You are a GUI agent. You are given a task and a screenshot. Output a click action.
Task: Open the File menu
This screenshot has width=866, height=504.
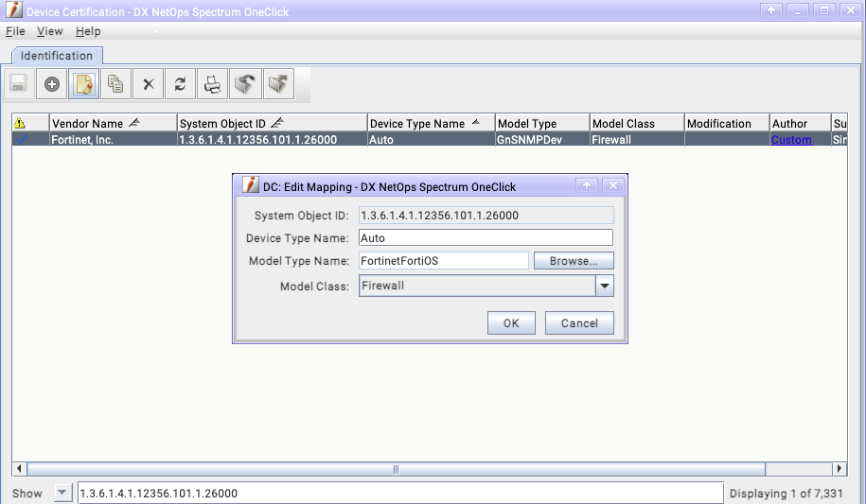pyautogui.click(x=15, y=31)
